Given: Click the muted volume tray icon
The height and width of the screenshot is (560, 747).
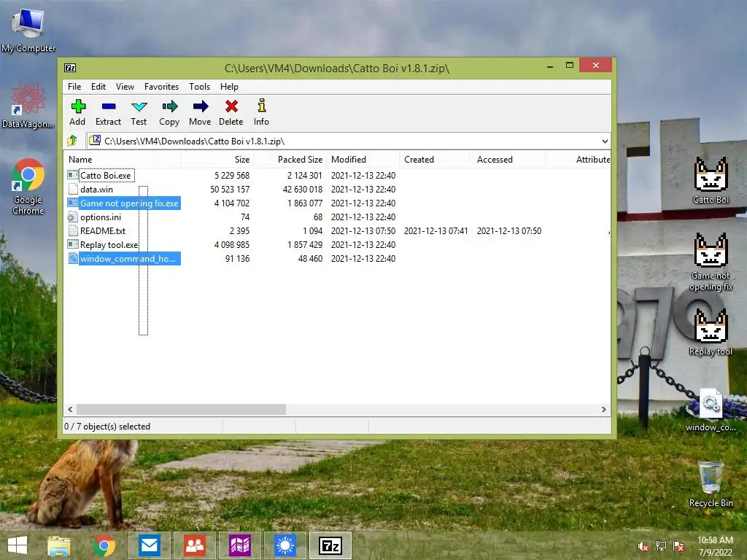Looking at the screenshot, I should pos(643,547).
